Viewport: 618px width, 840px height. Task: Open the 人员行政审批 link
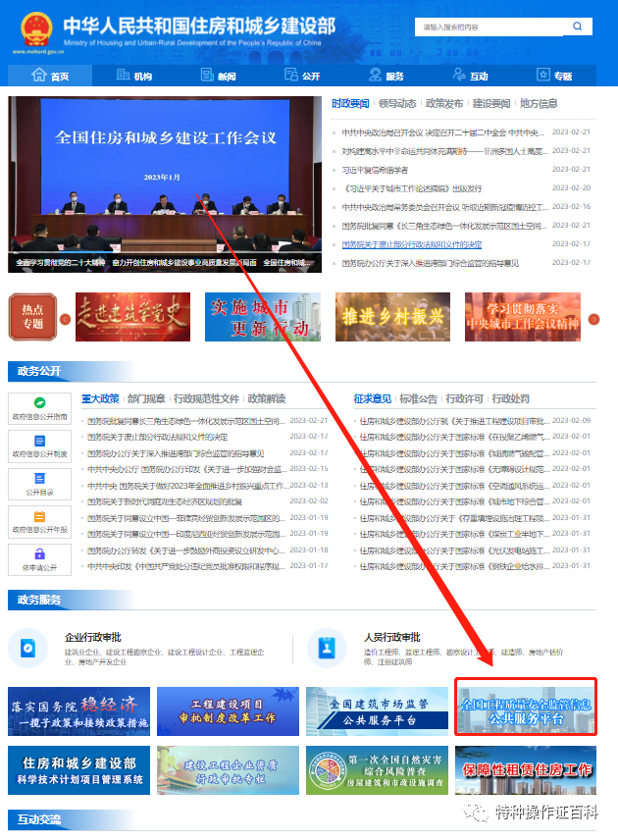pyautogui.click(x=392, y=638)
